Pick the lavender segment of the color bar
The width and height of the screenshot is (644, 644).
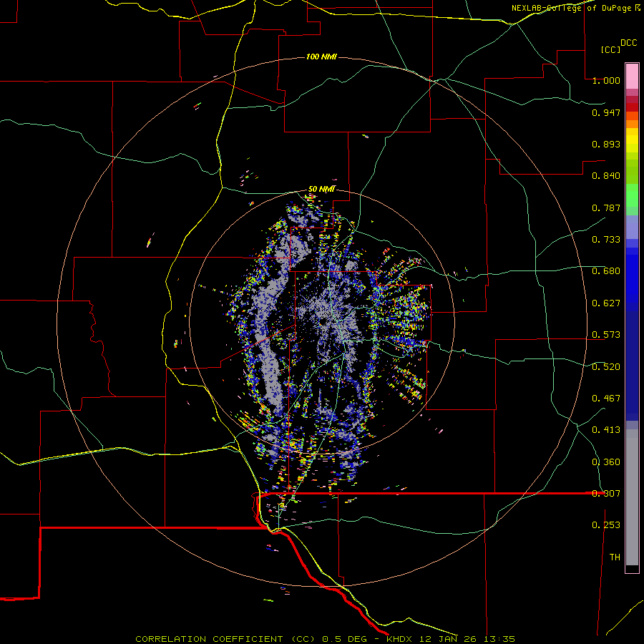[x=632, y=227]
